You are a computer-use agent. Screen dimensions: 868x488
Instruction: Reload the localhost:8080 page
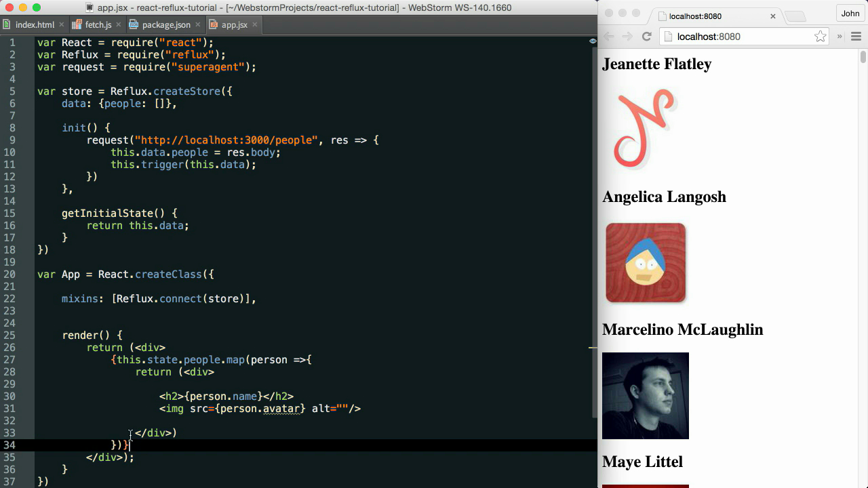point(646,37)
